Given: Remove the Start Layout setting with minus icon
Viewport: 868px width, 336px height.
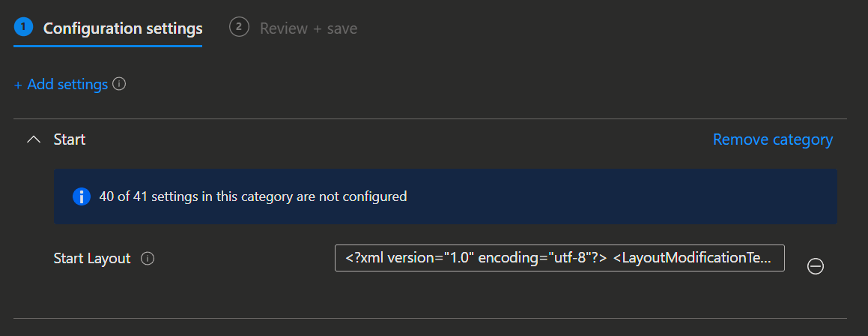Looking at the screenshot, I should click(x=816, y=266).
